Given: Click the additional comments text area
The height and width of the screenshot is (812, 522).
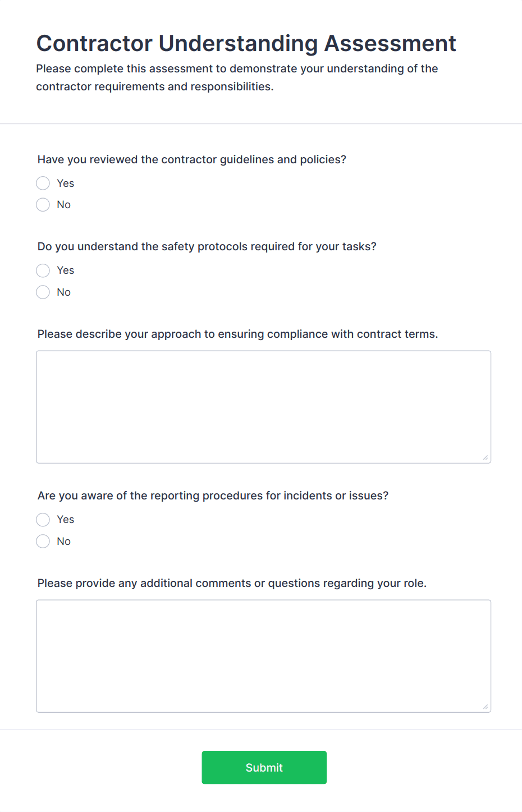Looking at the screenshot, I should [263, 655].
